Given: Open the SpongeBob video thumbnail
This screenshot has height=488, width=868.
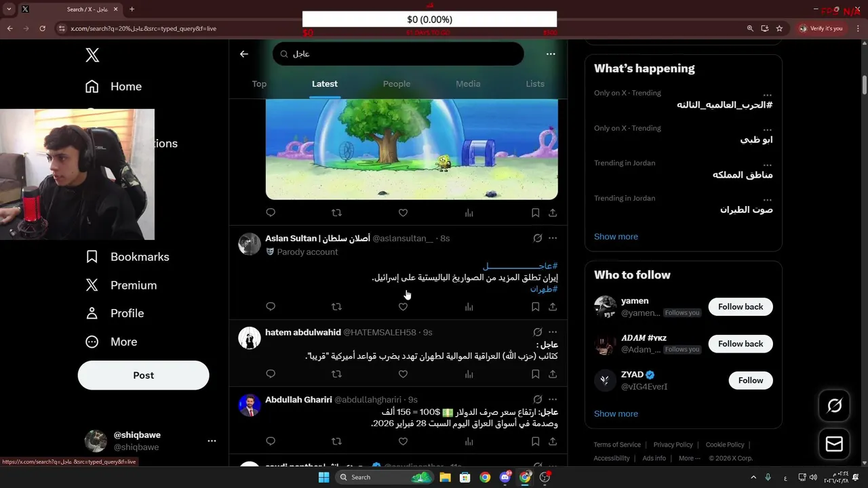Looking at the screenshot, I should coord(412,149).
